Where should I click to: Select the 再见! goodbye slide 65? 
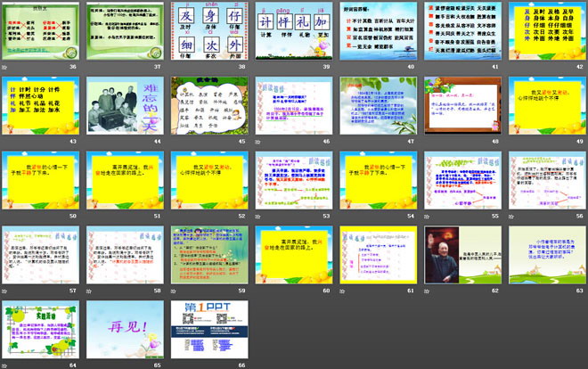coord(125,329)
